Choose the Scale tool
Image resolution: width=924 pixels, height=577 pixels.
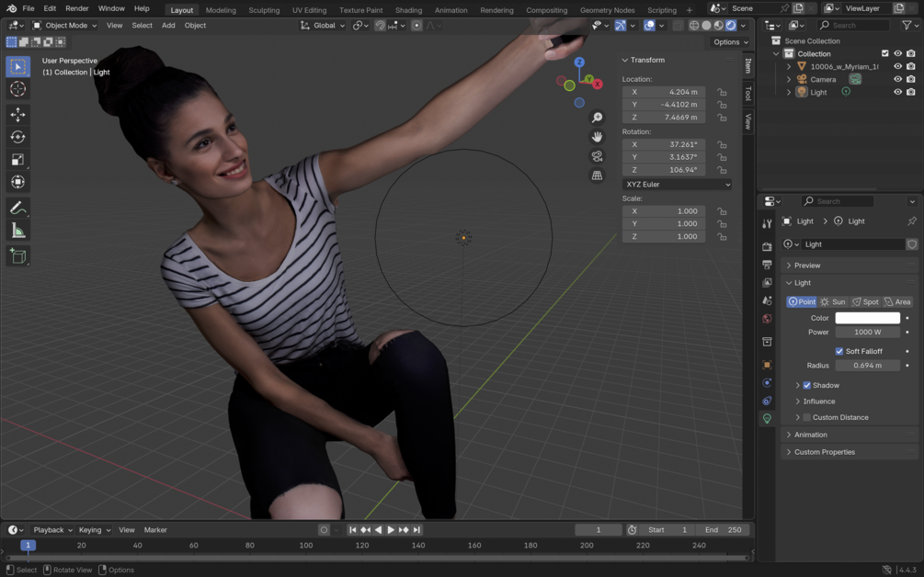[17, 160]
